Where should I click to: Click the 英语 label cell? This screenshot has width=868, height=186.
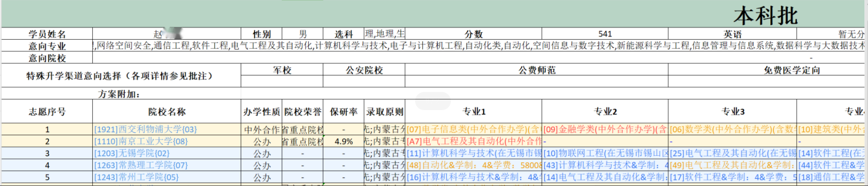click(x=732, y=34)
